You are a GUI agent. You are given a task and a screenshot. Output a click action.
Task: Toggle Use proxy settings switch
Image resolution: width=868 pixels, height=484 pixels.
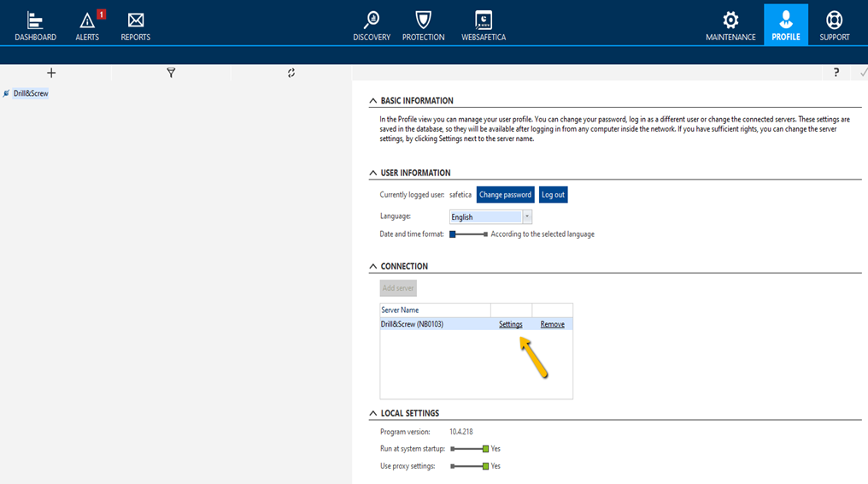(x=470, y=467)
